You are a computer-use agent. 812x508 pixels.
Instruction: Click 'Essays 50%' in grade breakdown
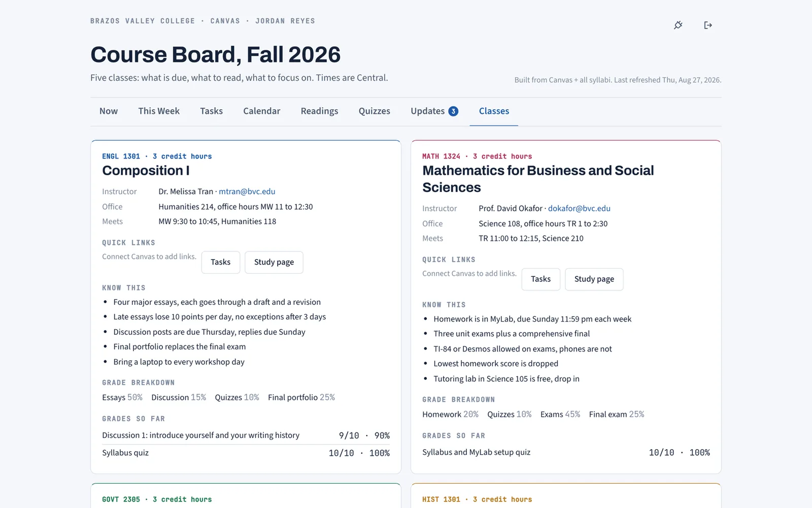[122, 397]
